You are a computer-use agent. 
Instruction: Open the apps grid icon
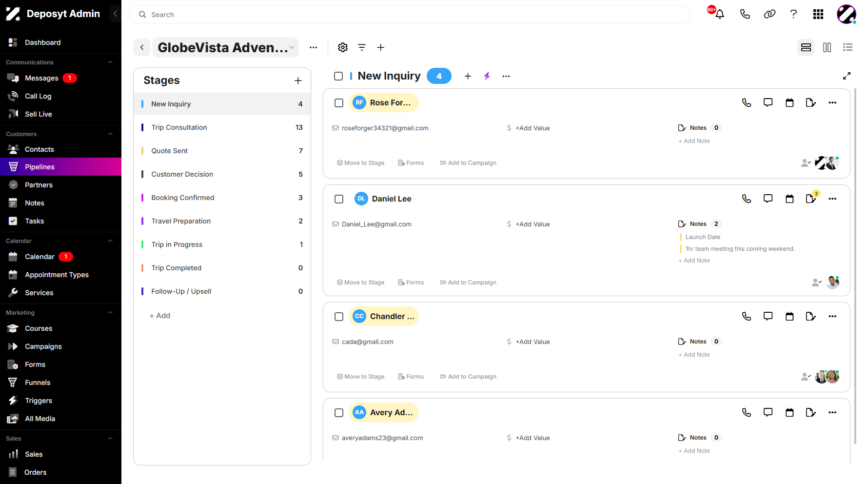pos(818,14)
